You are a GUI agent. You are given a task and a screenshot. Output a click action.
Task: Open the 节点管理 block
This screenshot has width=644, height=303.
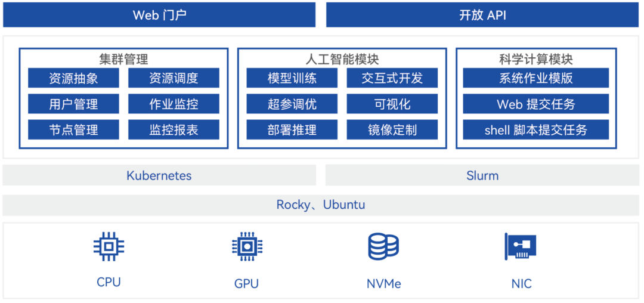(73, 130)
